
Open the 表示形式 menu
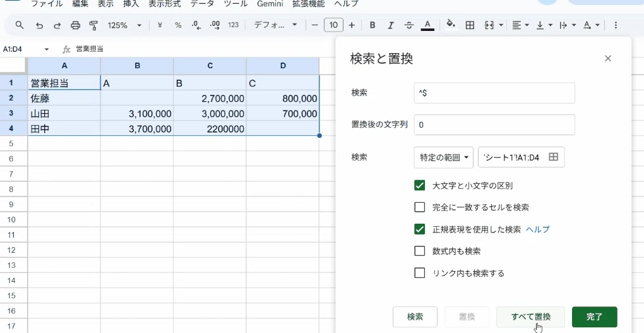(x=165, y=4)
